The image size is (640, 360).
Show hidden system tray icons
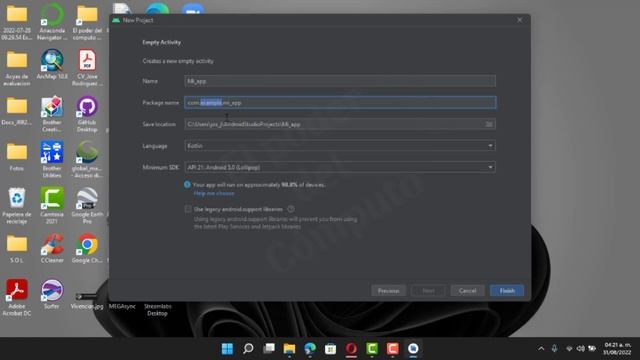pos(541,349)
